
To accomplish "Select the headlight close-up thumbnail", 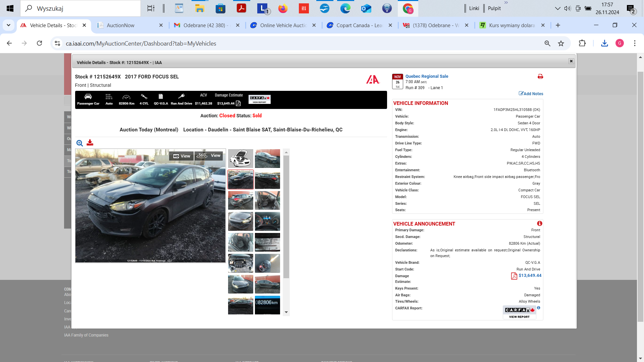I will [240, 221].
